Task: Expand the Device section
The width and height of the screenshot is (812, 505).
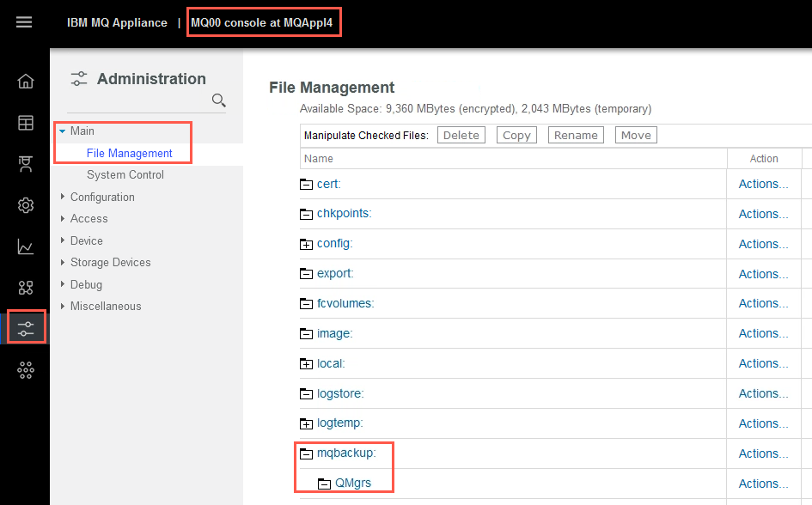Action: [62, 240]
